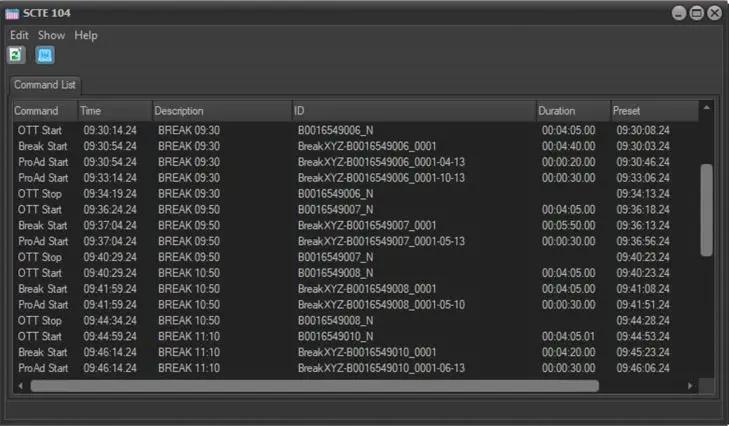729x426 pixels.
Task: Open the Show menu
Action: (51, 35)
